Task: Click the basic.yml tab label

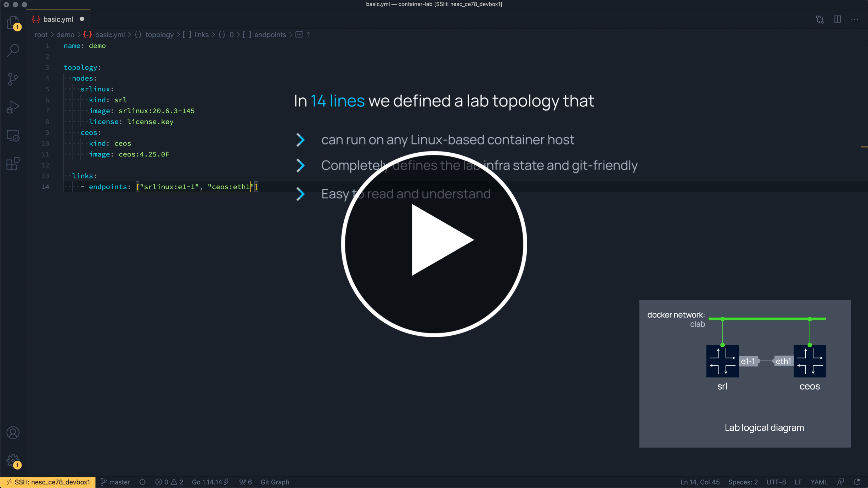Action: pyautogui.click(x=58, y=19)
